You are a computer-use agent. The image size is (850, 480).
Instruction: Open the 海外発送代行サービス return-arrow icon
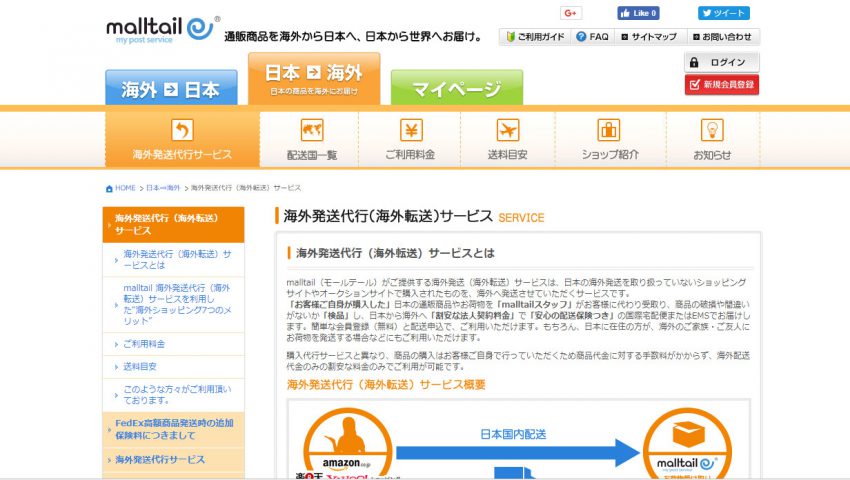[x=182, y=131]
